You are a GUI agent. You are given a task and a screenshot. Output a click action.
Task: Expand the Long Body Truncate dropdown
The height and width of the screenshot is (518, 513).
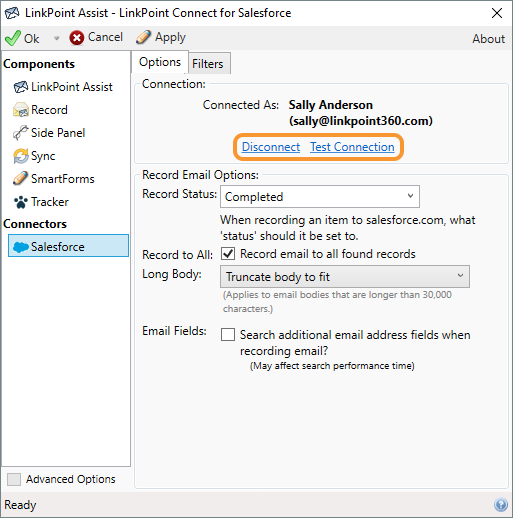[x=345, y=277]
